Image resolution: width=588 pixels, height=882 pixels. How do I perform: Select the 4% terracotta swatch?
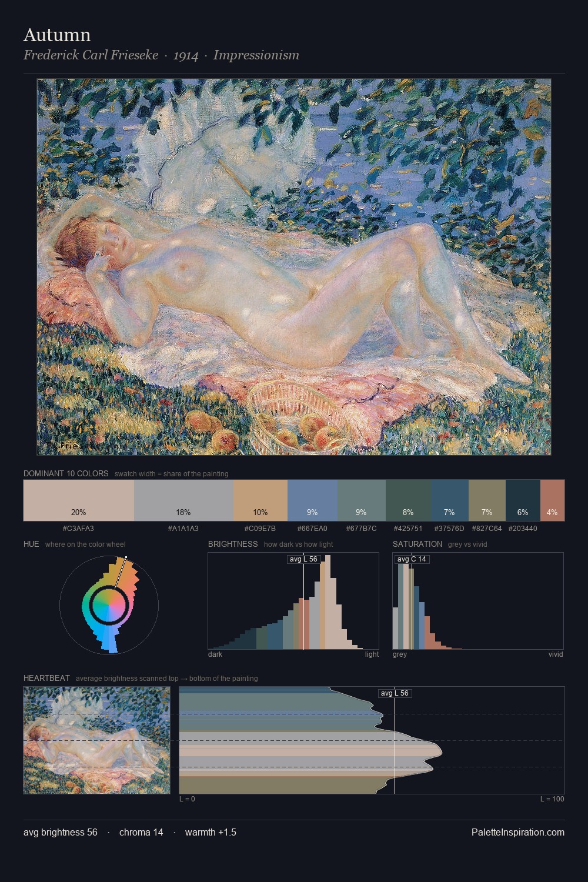pos(552,500)
